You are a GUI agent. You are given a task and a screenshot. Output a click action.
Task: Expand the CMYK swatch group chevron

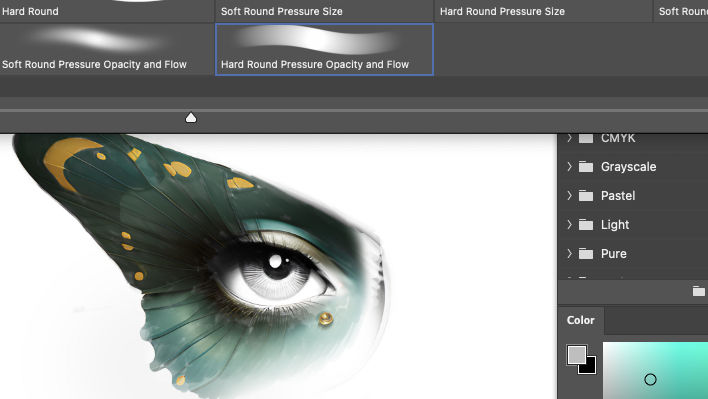coord(569,138)
